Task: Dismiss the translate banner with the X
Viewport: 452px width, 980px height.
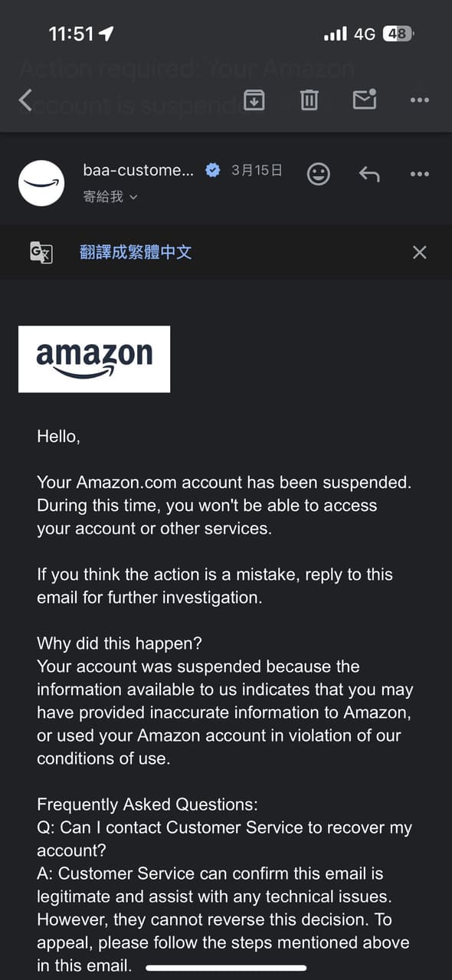Action: [419, 251]
